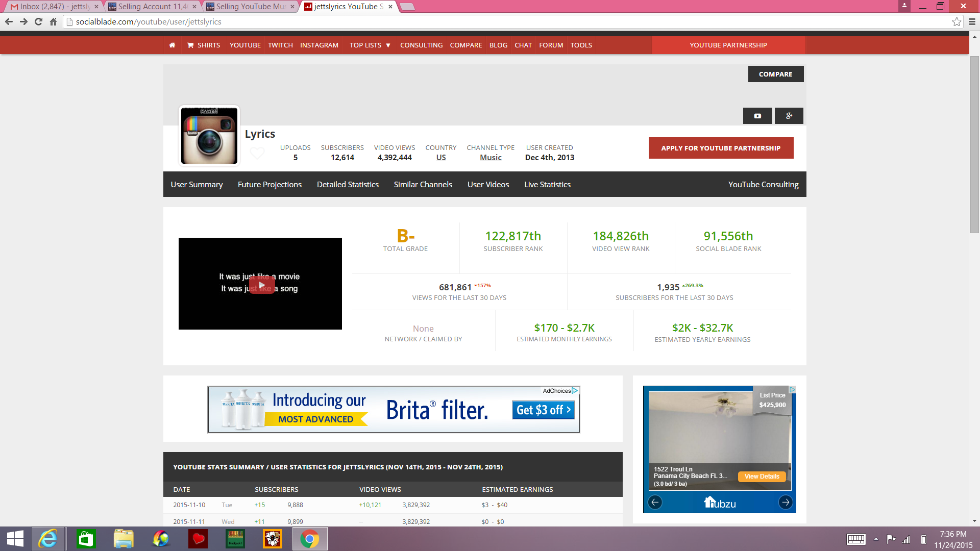Screen dimensions: 980x551
Task: Click the browser forward arrow
Action: pos(23,21)
